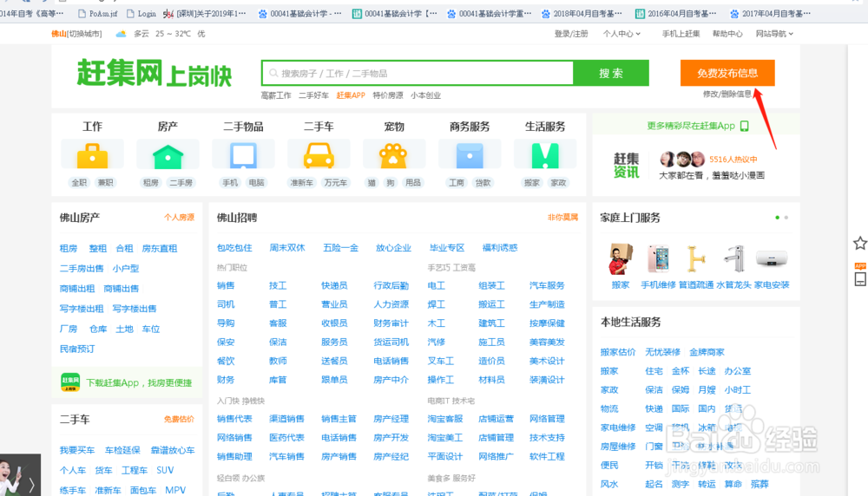
Task: Open 五险一金 job filter link
Action: (340, 248)
